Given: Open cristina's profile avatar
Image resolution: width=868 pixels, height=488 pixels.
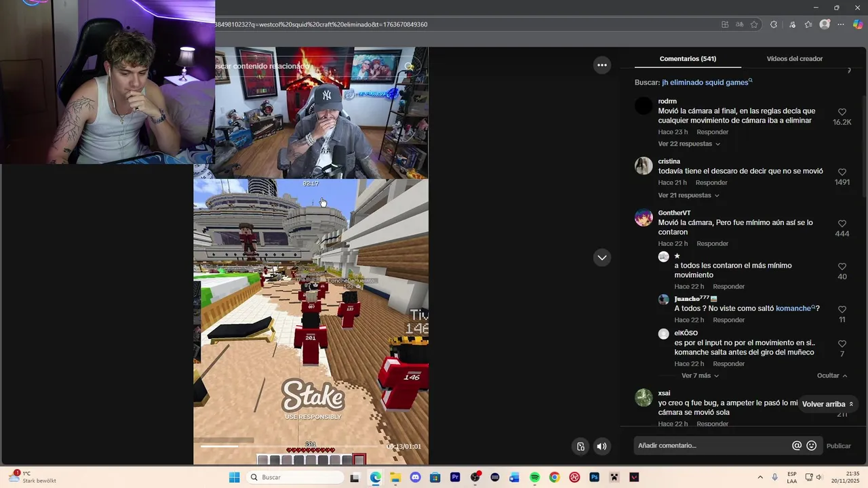Looking at the screenshot, I should [644, 166].
